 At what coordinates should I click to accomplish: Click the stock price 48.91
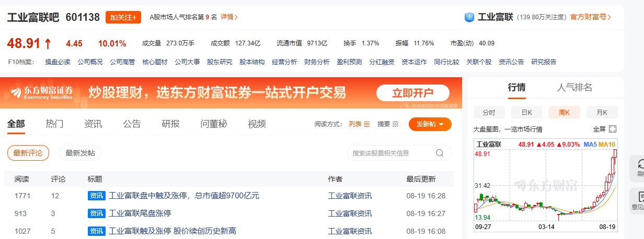(24, 43)
